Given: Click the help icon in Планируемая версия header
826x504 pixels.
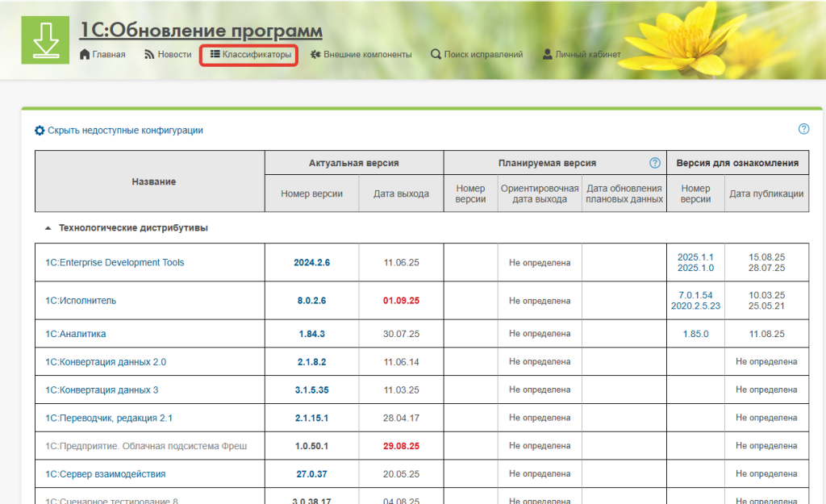Looking at the screenshot, I should [654, 163].
